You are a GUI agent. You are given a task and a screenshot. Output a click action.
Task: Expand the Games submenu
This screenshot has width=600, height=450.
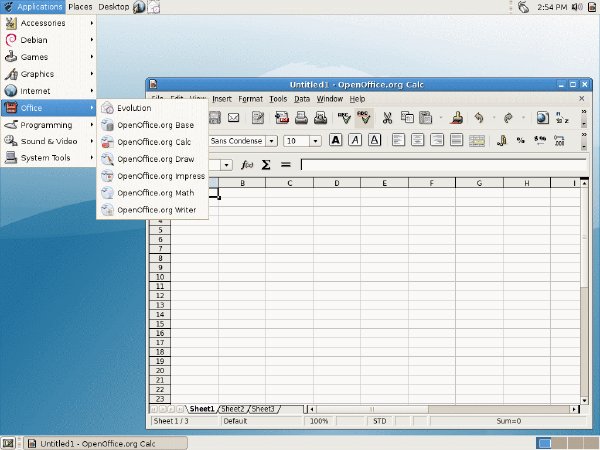point(48,57)
